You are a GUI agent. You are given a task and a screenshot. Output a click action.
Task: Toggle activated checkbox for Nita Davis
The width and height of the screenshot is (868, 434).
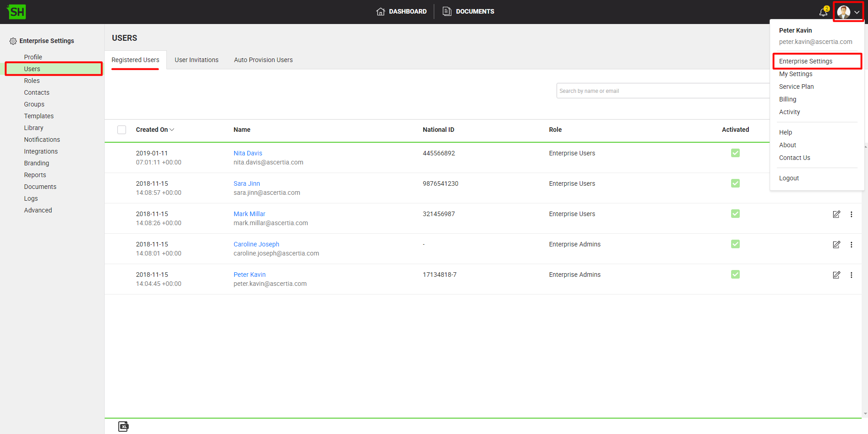click(x=735, y=153)
